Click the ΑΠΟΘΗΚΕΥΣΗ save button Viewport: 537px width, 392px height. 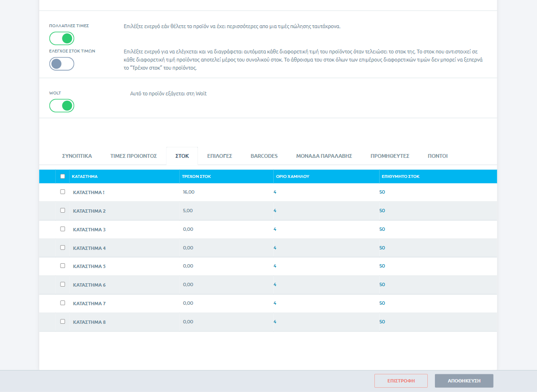[464, 381]
